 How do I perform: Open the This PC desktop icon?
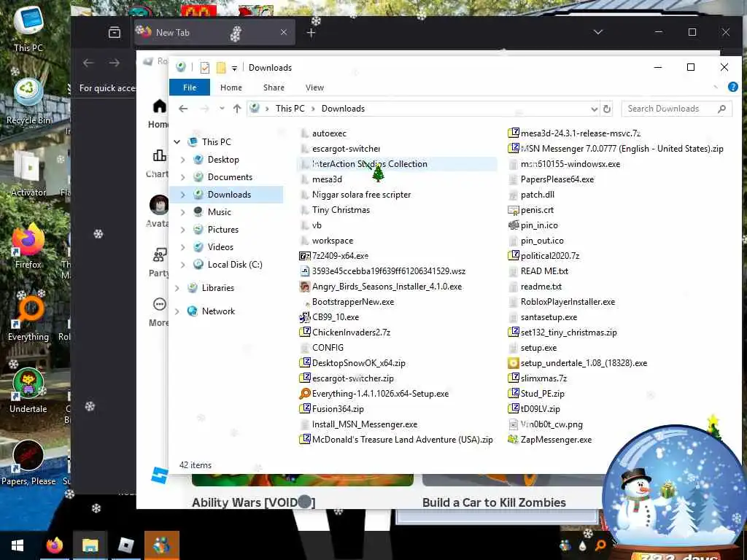click(28, 29)
